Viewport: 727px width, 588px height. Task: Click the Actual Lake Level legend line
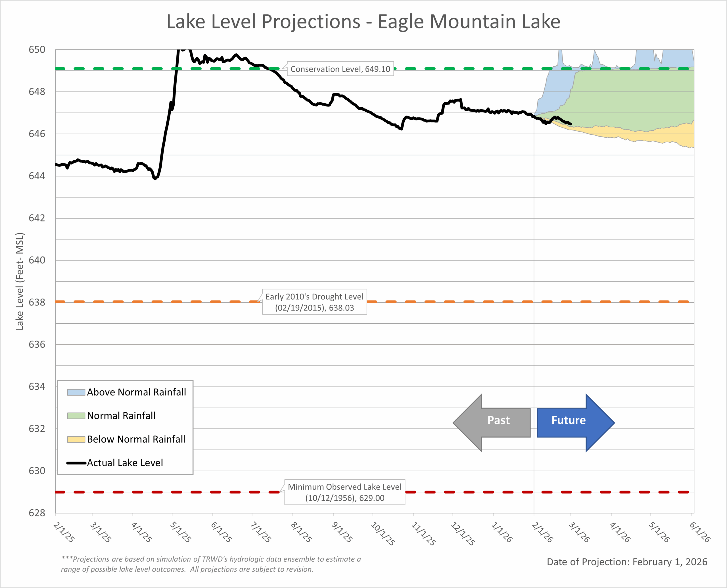click(76, 463)
